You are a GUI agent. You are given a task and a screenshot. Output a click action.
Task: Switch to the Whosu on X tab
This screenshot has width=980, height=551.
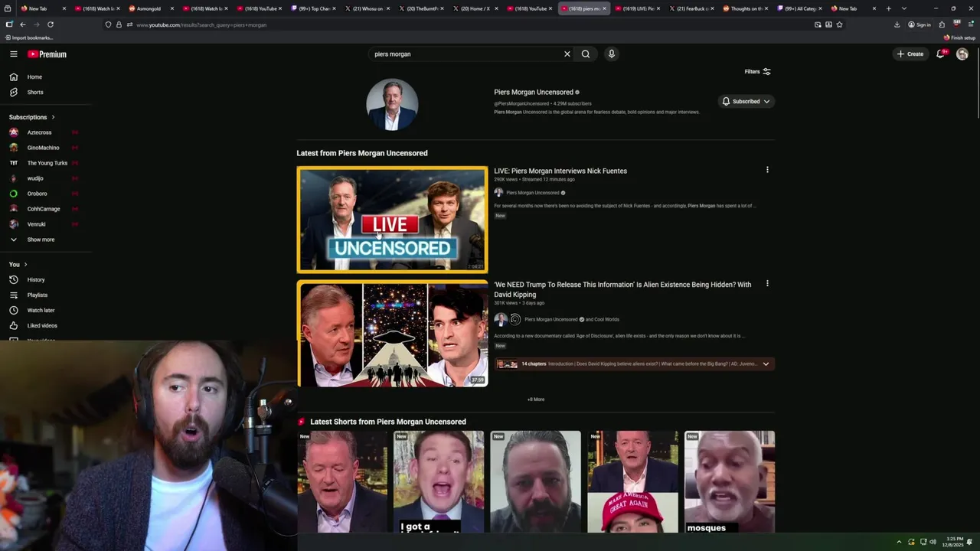coord(367,8)
